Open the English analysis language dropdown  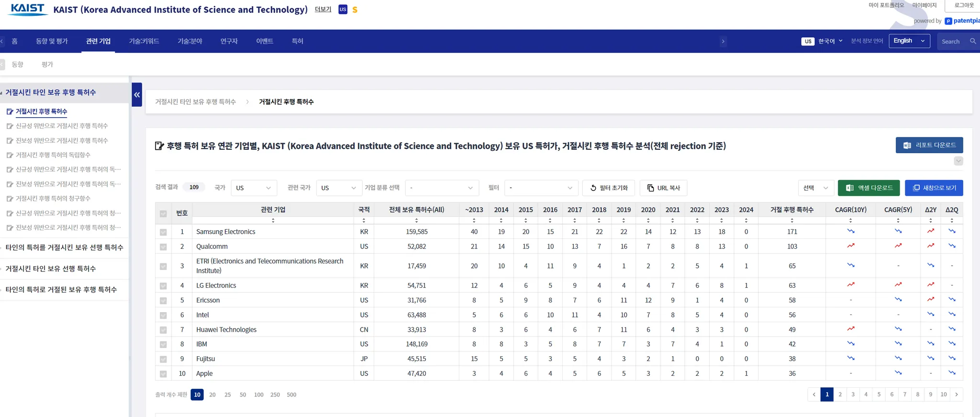click(x=909, y=41)
